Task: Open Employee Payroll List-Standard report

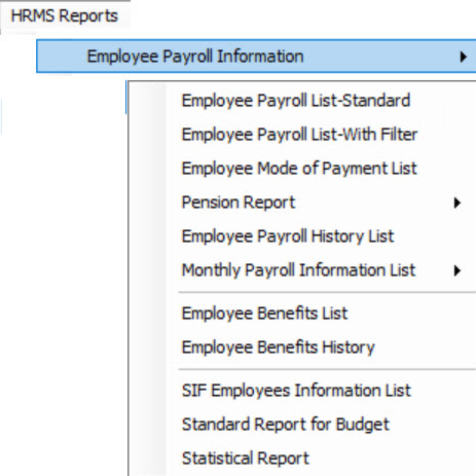Action: click(296, 101)
